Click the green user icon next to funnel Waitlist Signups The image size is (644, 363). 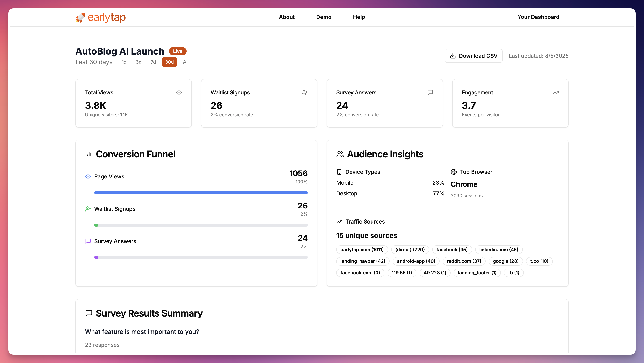[88, 209]
